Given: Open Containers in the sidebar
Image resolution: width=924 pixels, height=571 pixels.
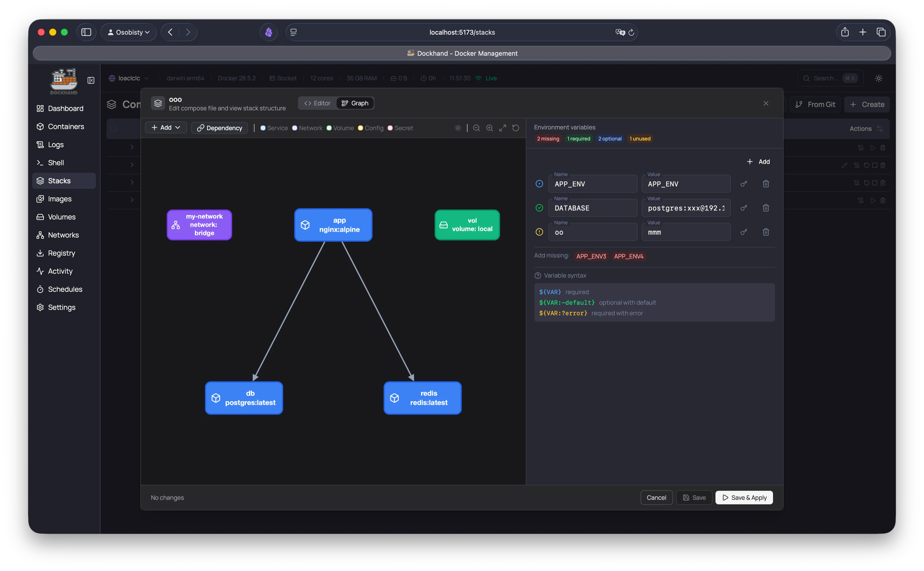Looking at the screenshot, I should click(66, 127).
